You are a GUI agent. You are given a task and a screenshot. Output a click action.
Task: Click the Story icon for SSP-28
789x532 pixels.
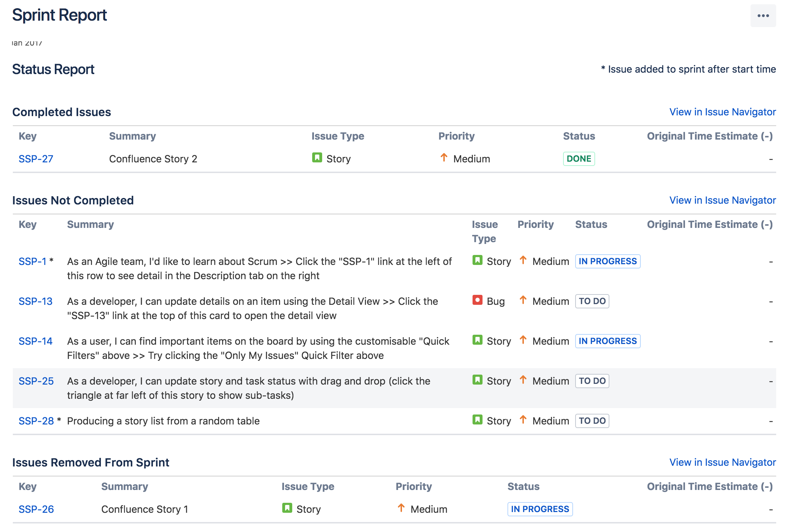coord(477,420)
